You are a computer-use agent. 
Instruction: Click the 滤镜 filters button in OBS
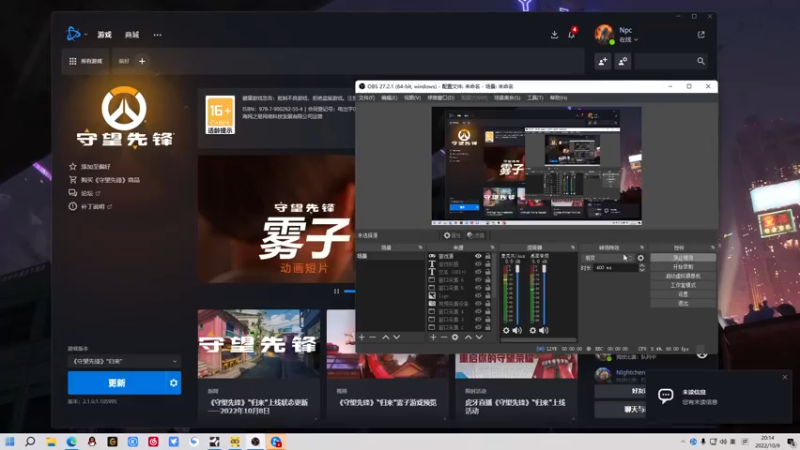tap(476, 235)
